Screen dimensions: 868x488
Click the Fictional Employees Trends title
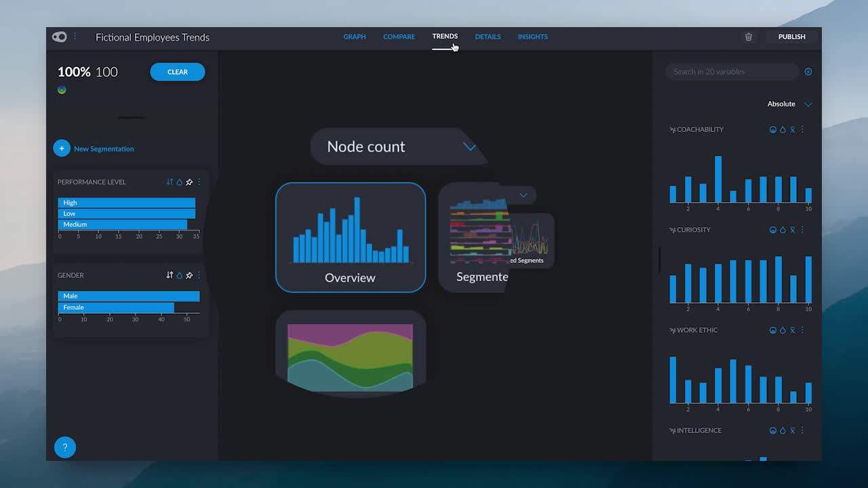click(x=153, y=37)
